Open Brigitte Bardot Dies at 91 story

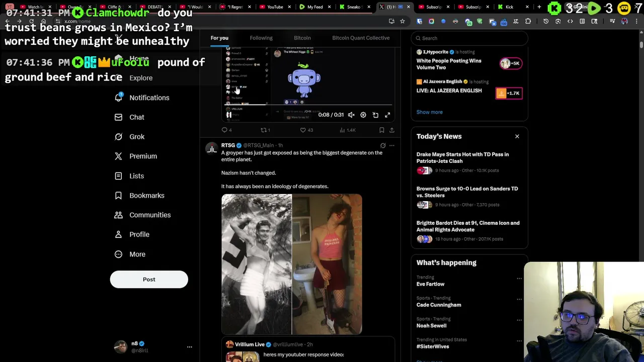pos(469,231)
